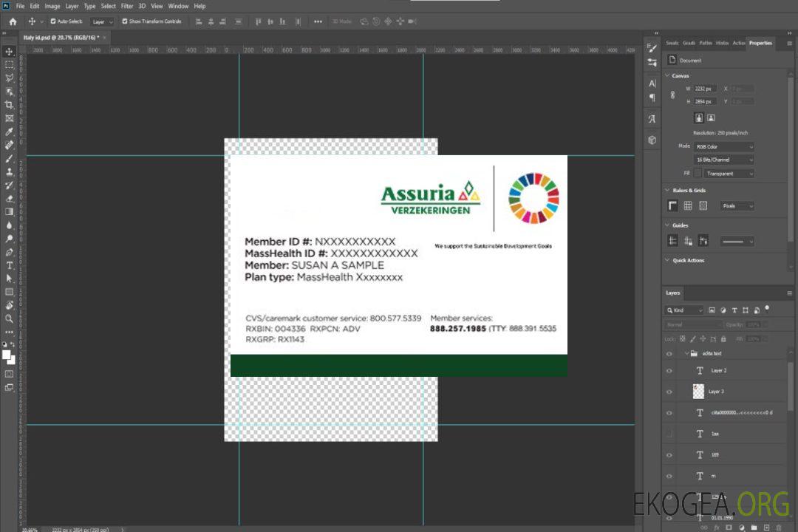Hide Layer 3 visibility eye

[669, 392]
